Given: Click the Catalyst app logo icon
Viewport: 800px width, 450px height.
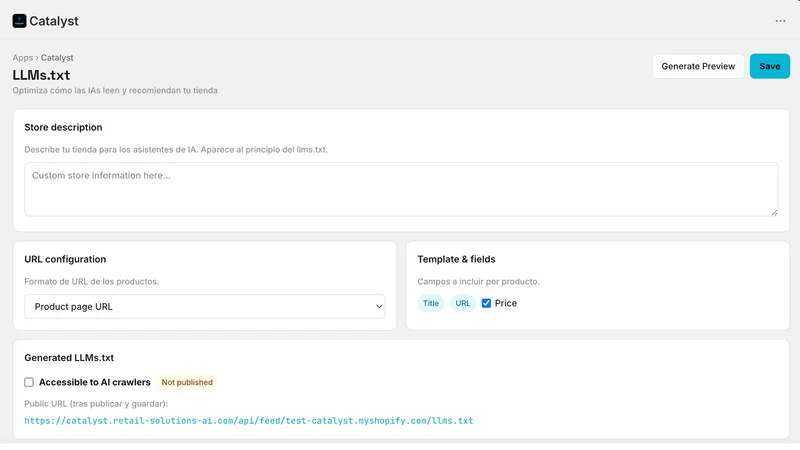Looking at the screenshot, I should click(19, 21).
